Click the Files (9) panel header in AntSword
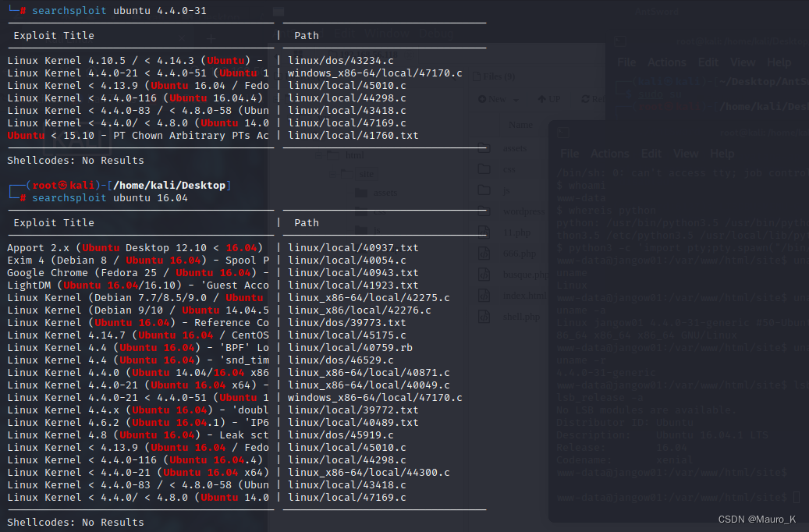The width and height of the screenshot is (809, 532). 495,76
